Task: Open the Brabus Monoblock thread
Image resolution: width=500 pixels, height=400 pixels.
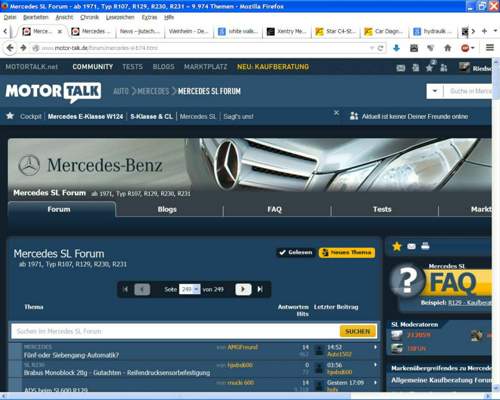Action: click(x=117, y=373)
